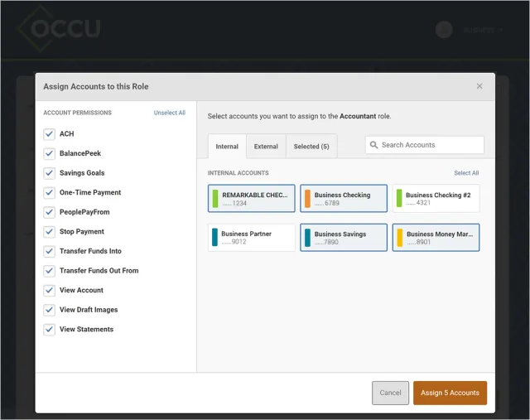530x420 pixels.
Task: Uncheck the ACH permission checkbox
Action: coord(50,134)
